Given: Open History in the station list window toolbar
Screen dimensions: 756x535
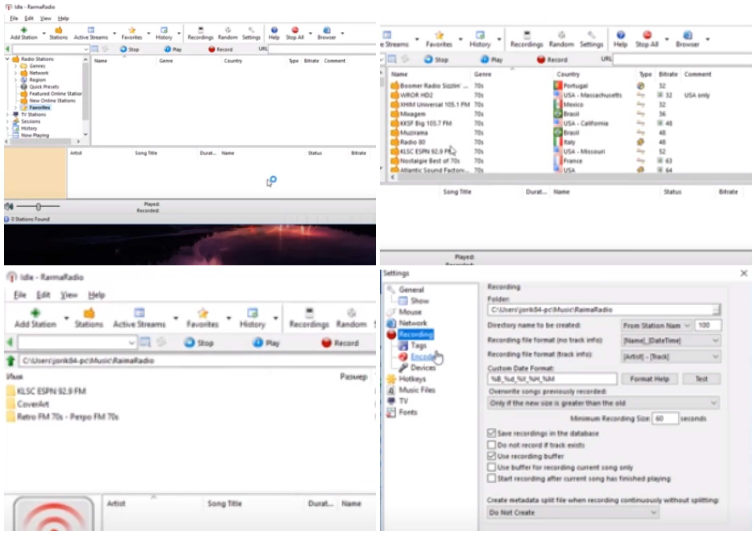Looking at the screenshot, I should pos(480,39).
